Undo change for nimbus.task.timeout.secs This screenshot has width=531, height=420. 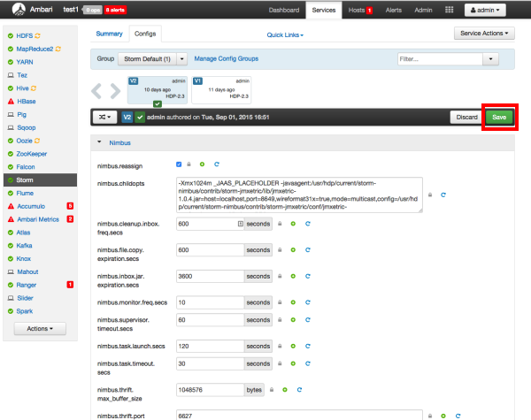308,363
